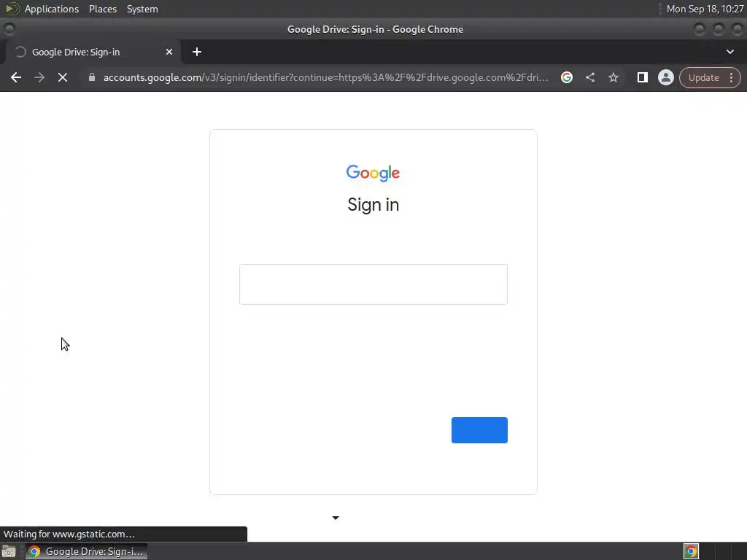Stop loading the page

click(63, 77)
